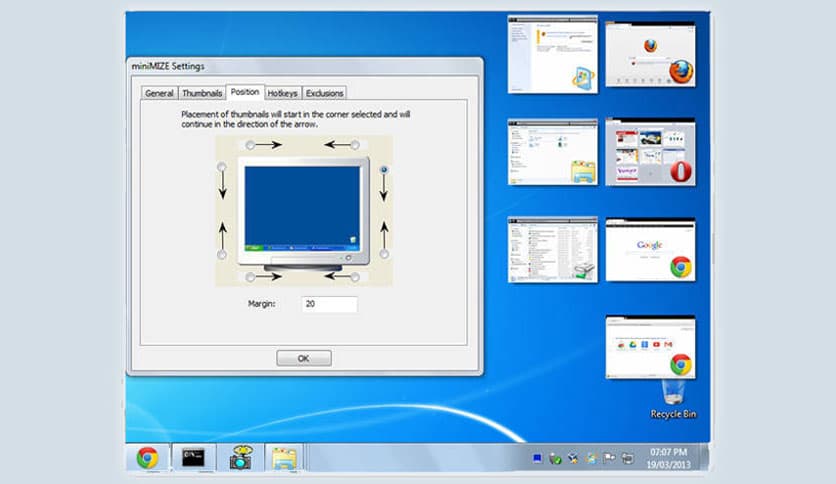Select bottom-left corner going up radio
This screenshot has height=484, width=836.
tap(222, 254)
